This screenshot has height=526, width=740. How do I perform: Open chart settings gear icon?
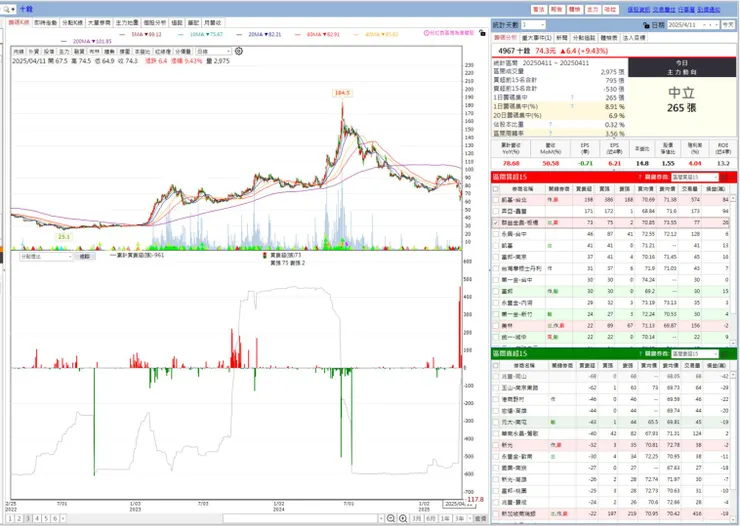(x=239, y=51)
